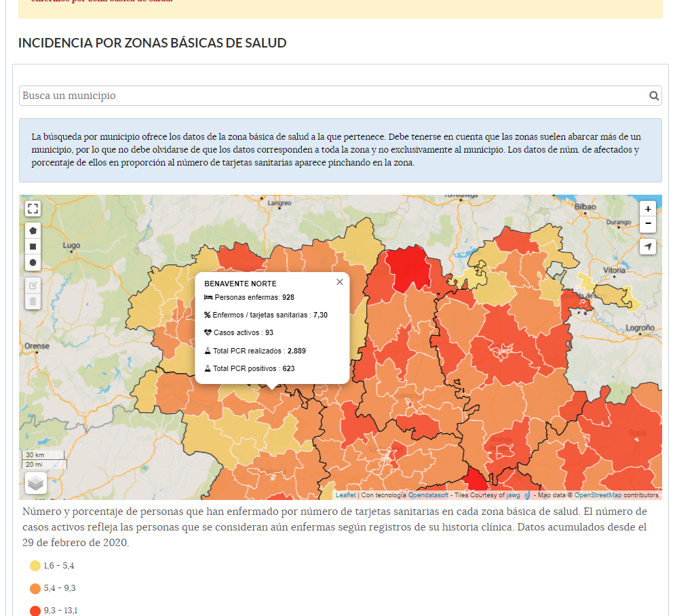The height and width of the screenshot is (616, 675).
Task: Click the Bilbao city label on map
Action: coord(585,207)
